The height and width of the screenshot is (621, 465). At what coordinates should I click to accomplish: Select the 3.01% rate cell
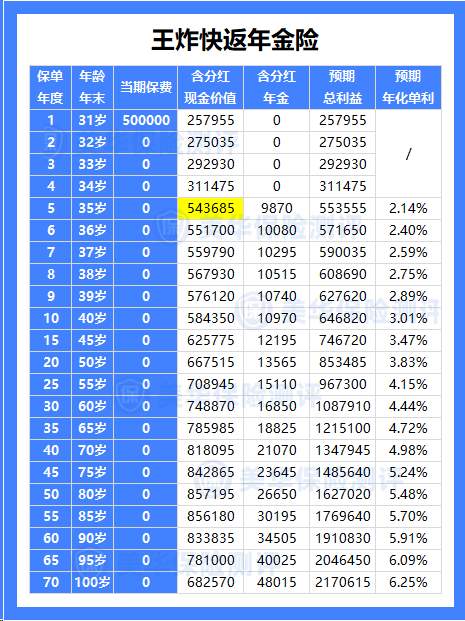click(x=408, y=318)
